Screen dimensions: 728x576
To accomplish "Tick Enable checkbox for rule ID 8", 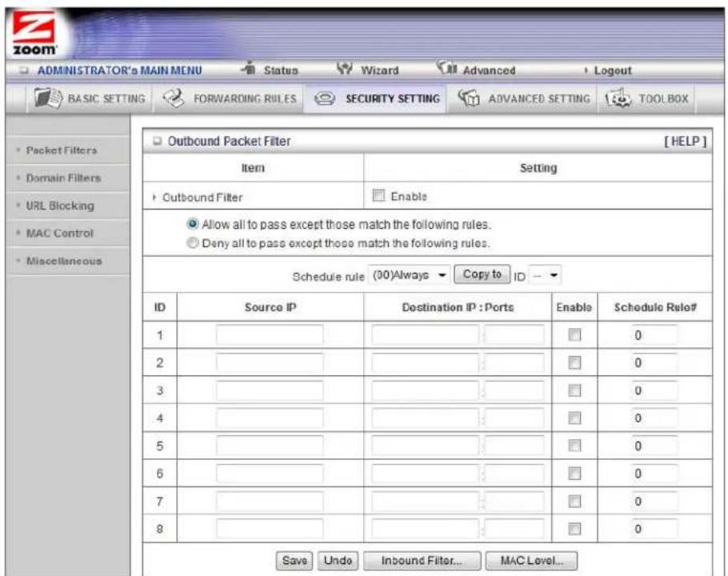I will coord(574,529).
